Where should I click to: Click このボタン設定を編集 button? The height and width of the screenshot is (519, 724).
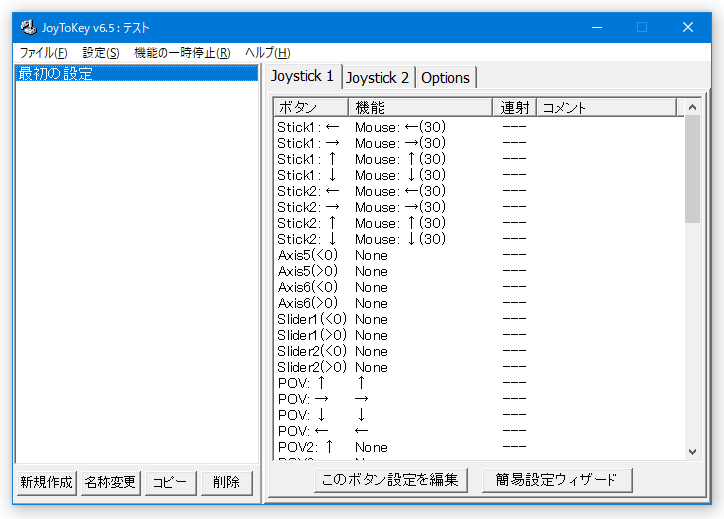pos(391,480)
